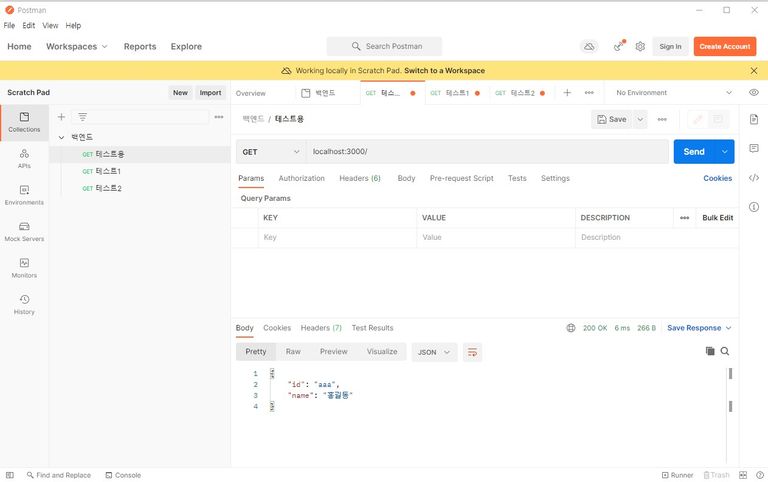768x482 pixels.
Task: Switch to the Tests tab
Action: 517,178
